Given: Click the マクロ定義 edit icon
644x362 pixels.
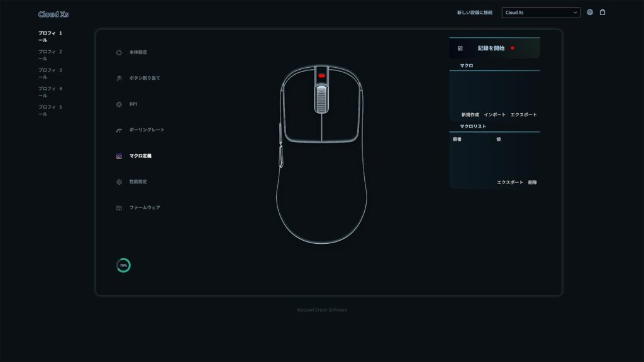Looking at the screenshot, I should click(x=119, y=156).
